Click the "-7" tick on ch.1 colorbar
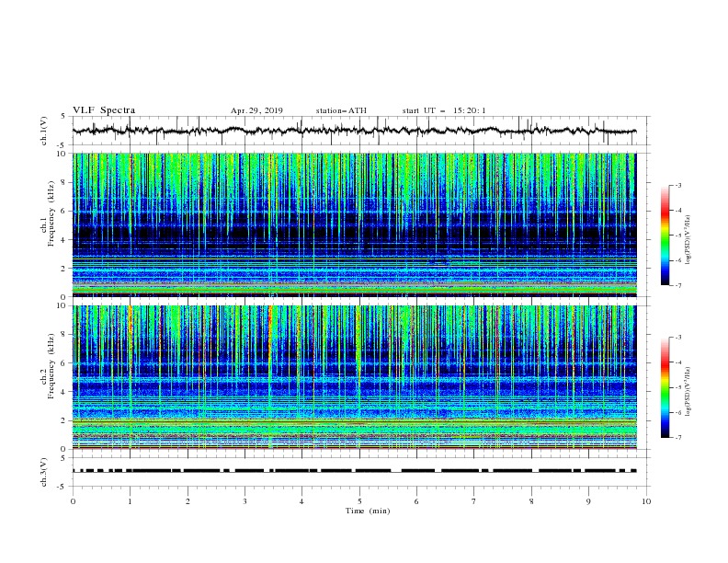Screen dimensions: 728x563 click(x=677, y=286)
